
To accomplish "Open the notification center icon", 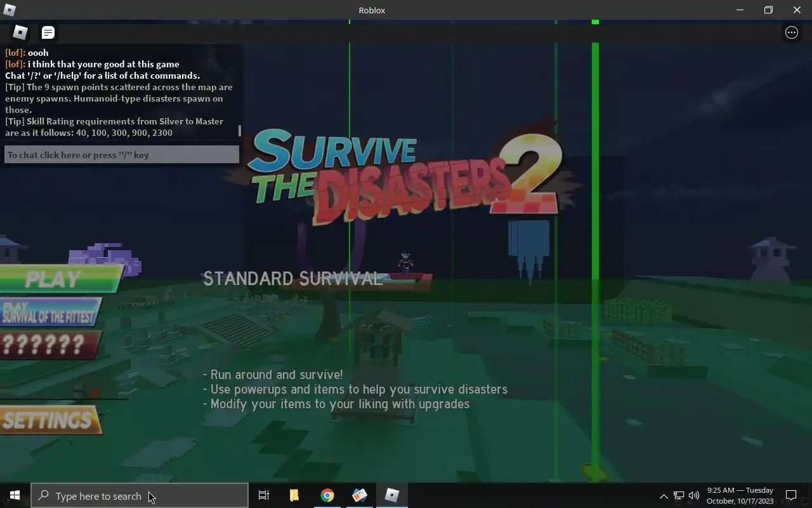I will [x=791, y=495].
